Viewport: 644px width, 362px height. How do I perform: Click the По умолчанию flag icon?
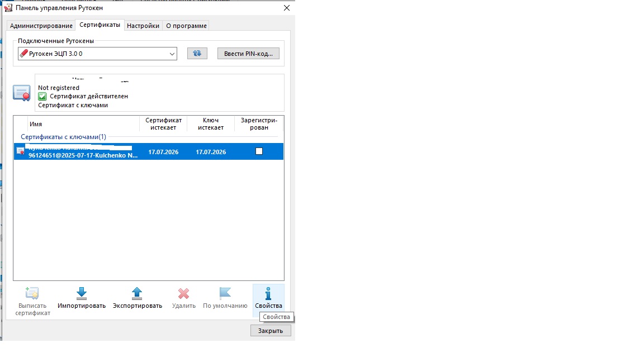225,293
